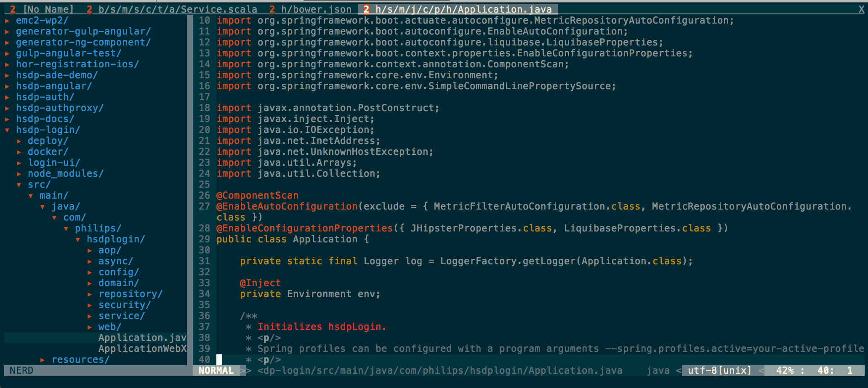Click the @Inject annotation
The width and height of the screenshot is (868, 388).
[x=260, y=283]
